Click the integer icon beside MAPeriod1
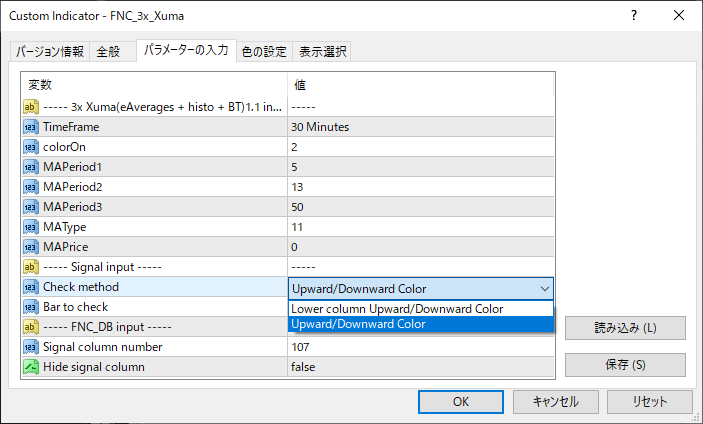Image resolution: width=703 pixels, height=424 pixels. pos(30,167)
